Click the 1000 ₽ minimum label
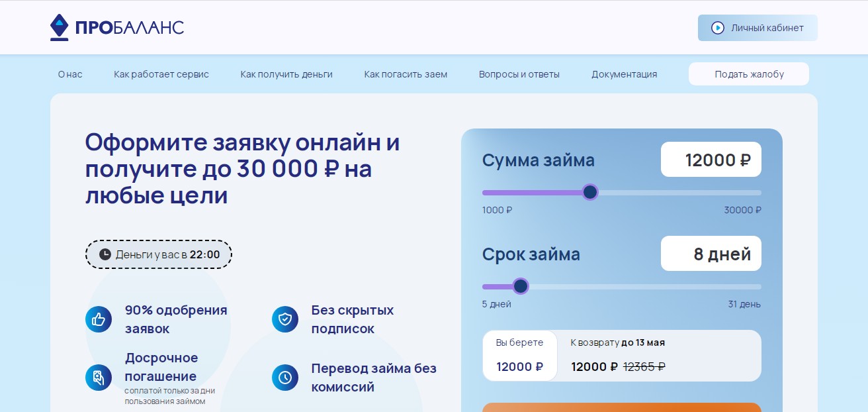 [x=498, y=210]
